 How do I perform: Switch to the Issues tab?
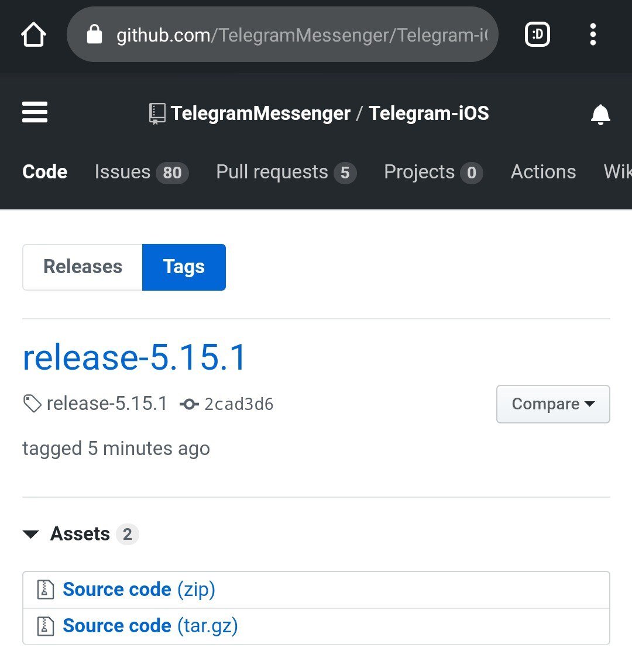click(x=142, y=173)
